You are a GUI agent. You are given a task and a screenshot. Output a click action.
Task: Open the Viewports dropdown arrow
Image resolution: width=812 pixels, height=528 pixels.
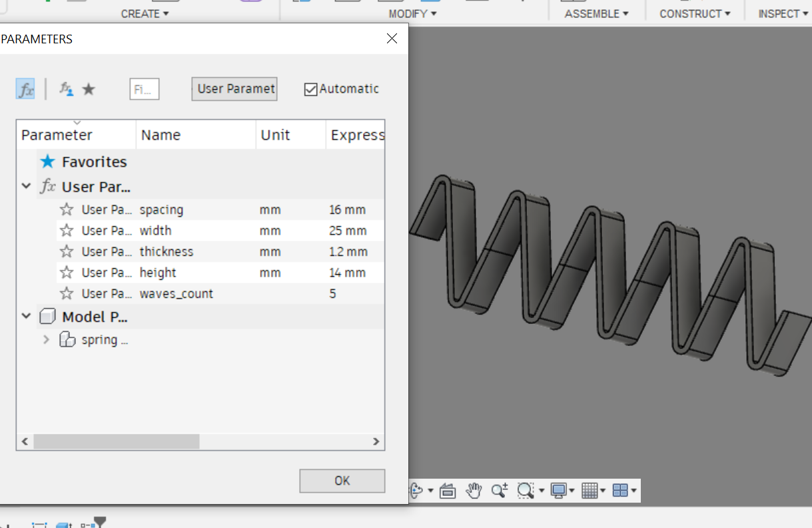[633, 491]
